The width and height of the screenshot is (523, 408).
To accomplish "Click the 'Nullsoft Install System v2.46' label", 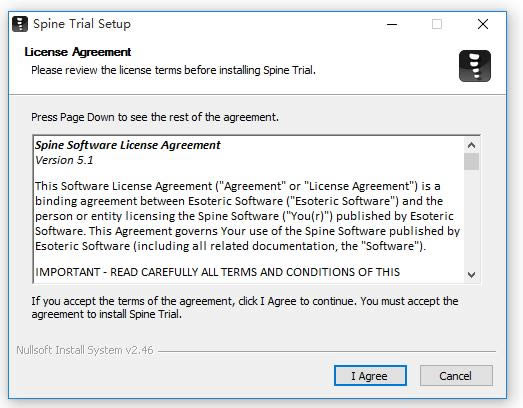I will tap(85, 350).
